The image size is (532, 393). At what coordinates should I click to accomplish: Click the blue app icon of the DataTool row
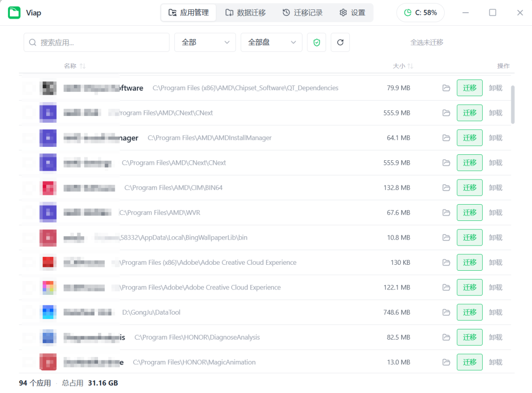48,313
